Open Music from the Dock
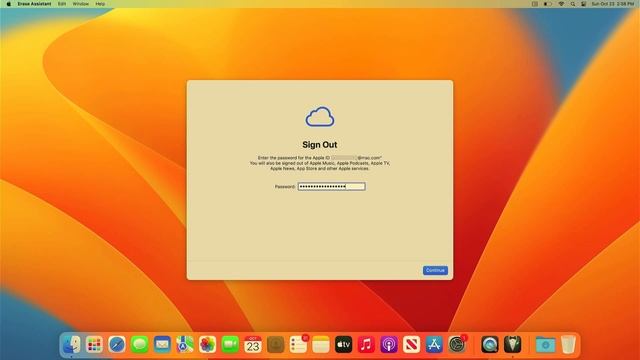640x360 pixels. pos(366,344)
